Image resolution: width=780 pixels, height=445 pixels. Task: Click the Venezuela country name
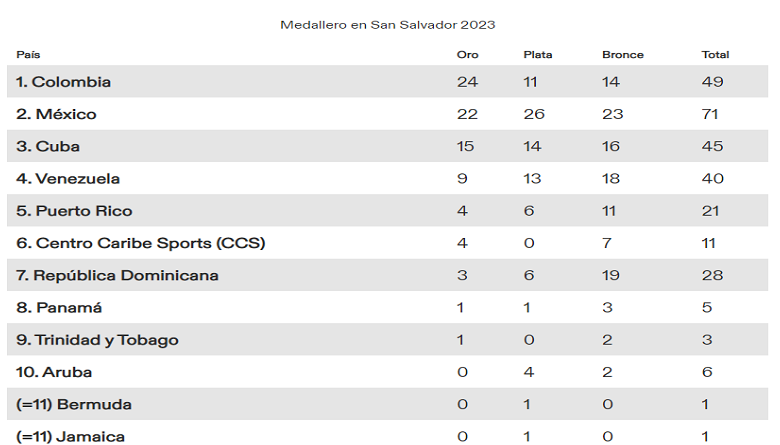pyautogui.click(x=68, y=179)
